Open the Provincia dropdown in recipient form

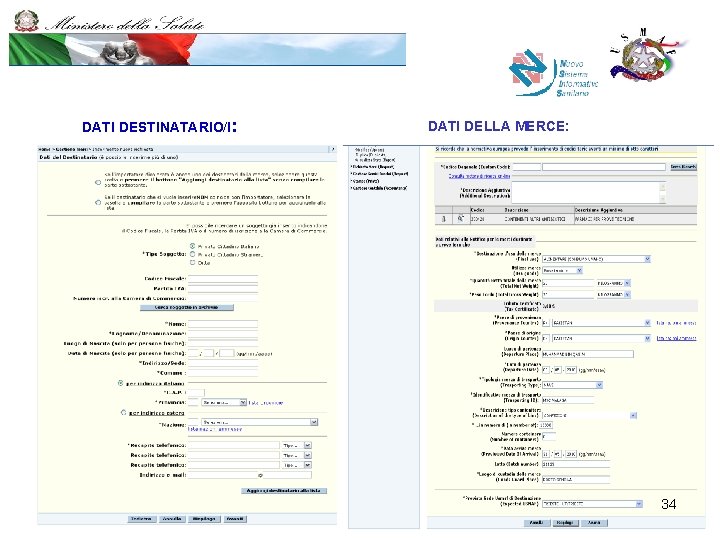click(x=224, y=402)
